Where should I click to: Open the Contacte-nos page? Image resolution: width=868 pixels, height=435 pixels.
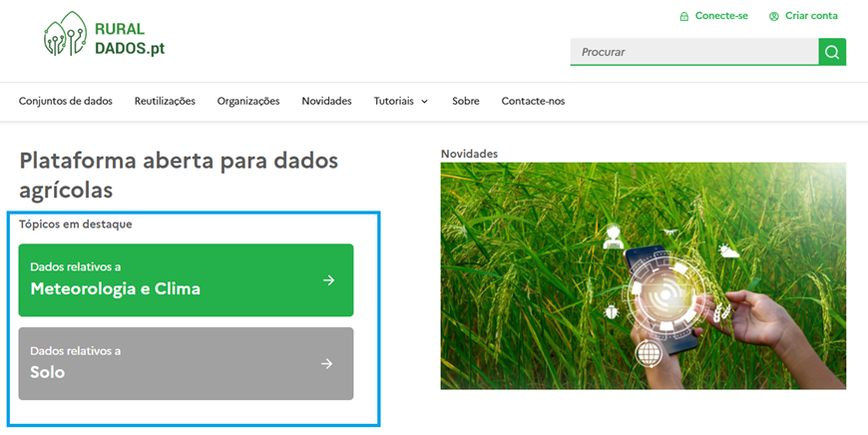pyautogui.click(x=533, y=101)
